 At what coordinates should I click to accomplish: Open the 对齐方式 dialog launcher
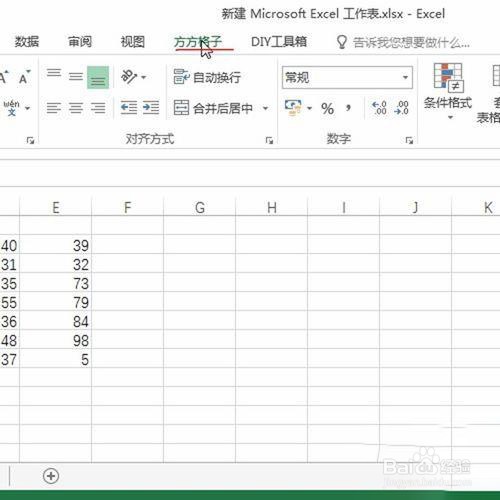pyautogui.click(x=269, y=140)
